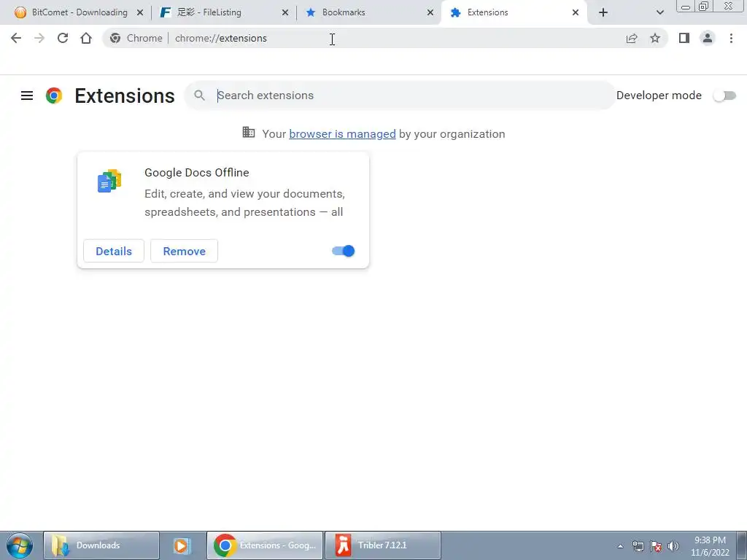Disable Google Docs Offline extension toggle
This screenshot has width=747, height=560.
coord(343,251)
